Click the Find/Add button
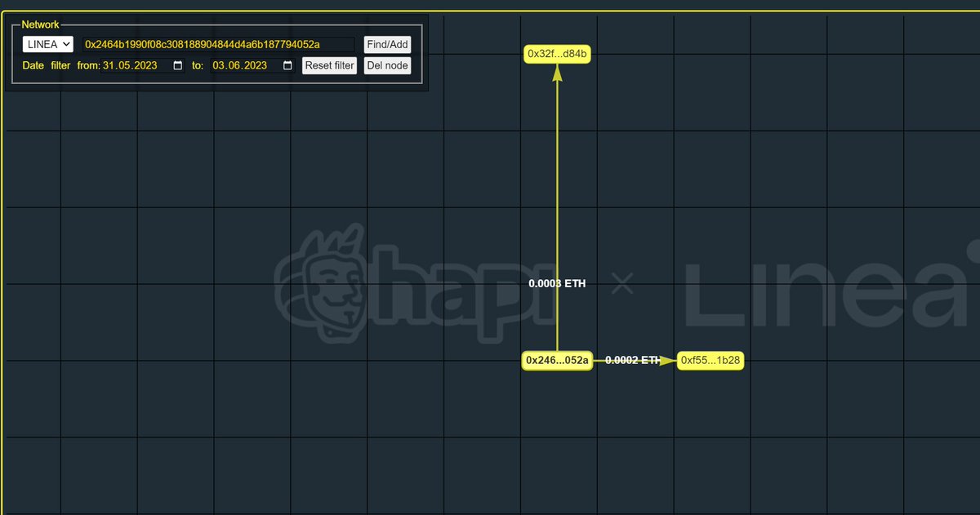Viewport: 980px width, 515px height. (x=387, y=45)
